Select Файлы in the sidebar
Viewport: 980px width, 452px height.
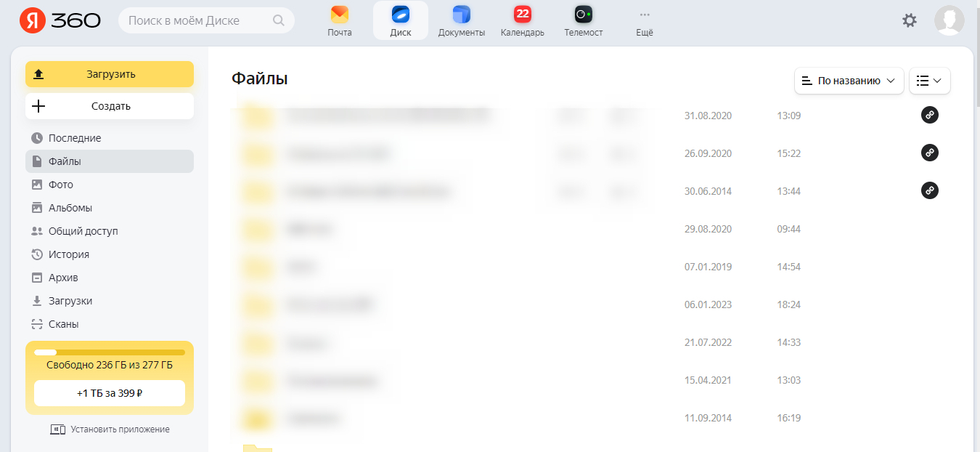110,161
